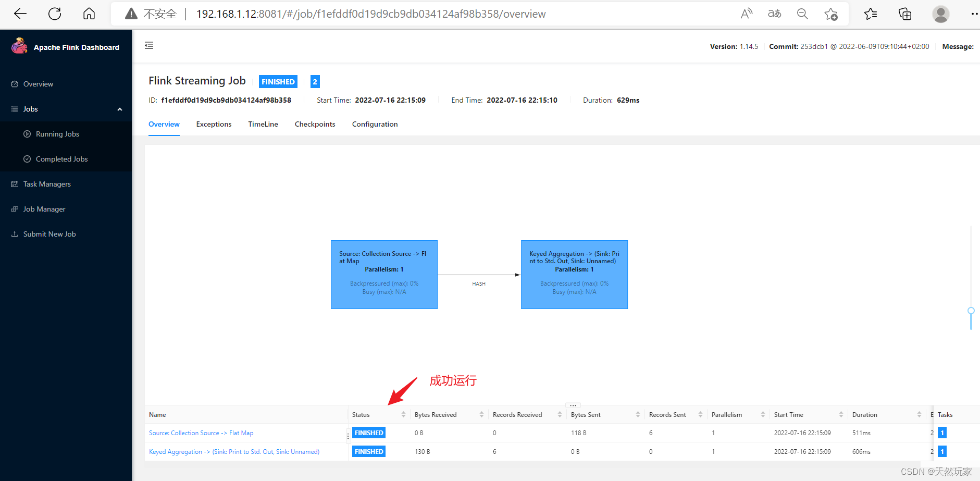The image size is (980, 481).
Task: Click the HASH edge label in graph
Action: click(x=479, y=284)
